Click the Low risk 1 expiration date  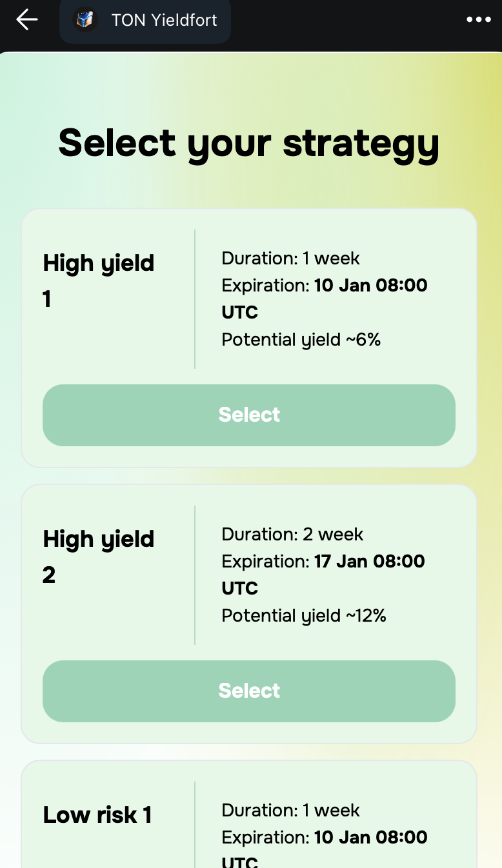pos(371,837)
